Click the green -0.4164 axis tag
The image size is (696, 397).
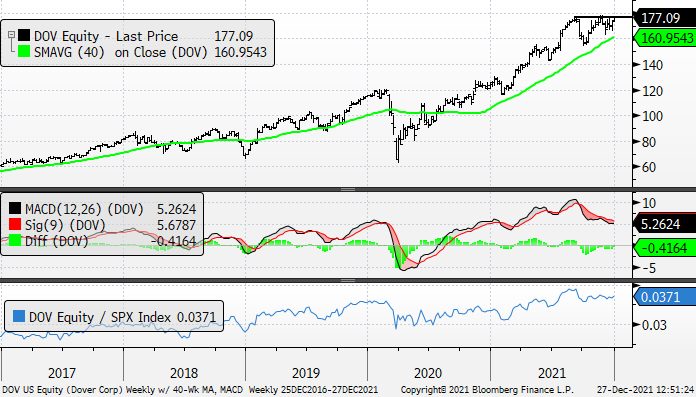click(x=664, y=248)
